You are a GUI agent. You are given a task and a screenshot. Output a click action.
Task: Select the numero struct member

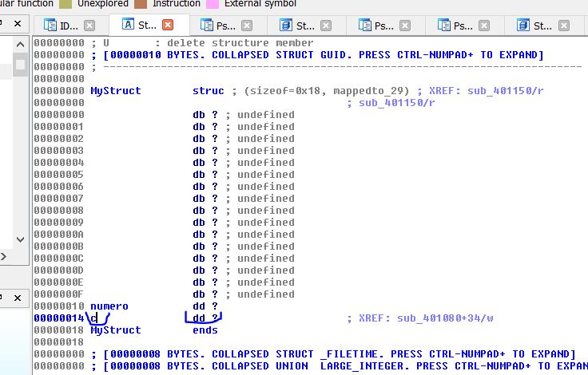click(x=109, y=306)
